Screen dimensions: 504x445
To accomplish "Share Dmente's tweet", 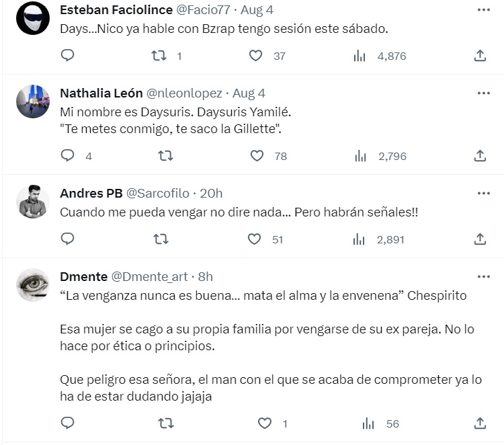I will pyautogui.click(x=480, y=423).
